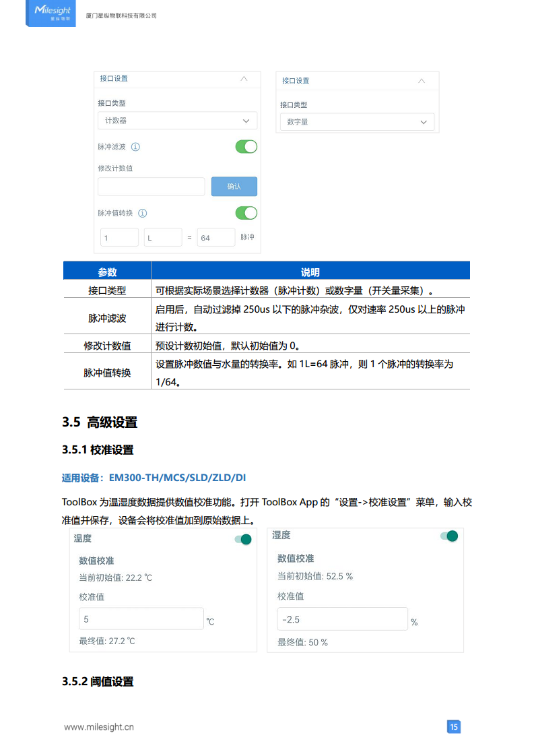
Task: Click the 确认 button
Action: [x=234, y=187]
